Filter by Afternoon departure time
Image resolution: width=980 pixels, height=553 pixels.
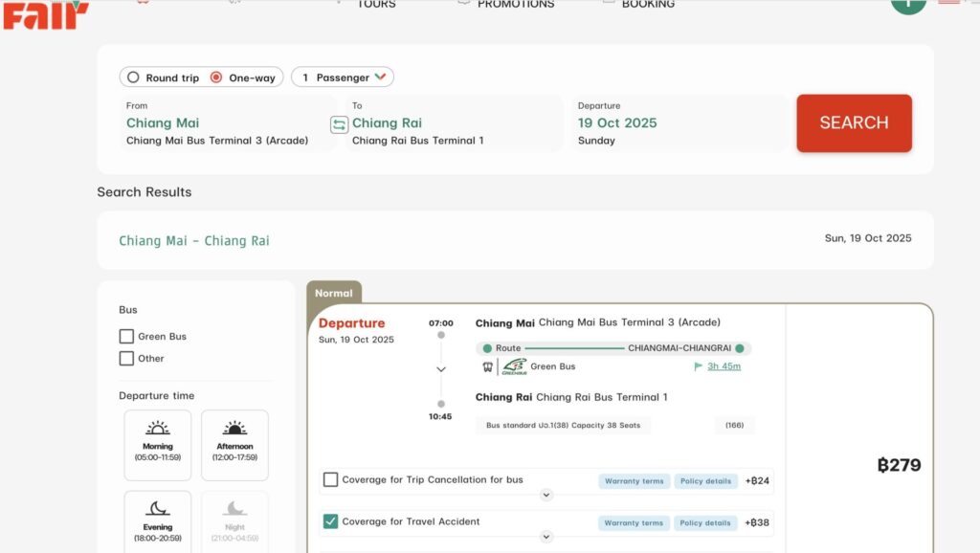tap(234, 445)
